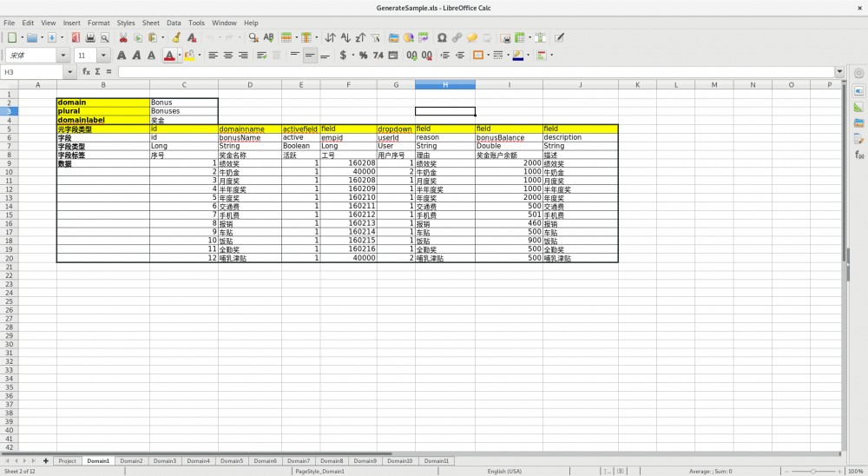Click cell containing bonusBalance

point(509,137)
